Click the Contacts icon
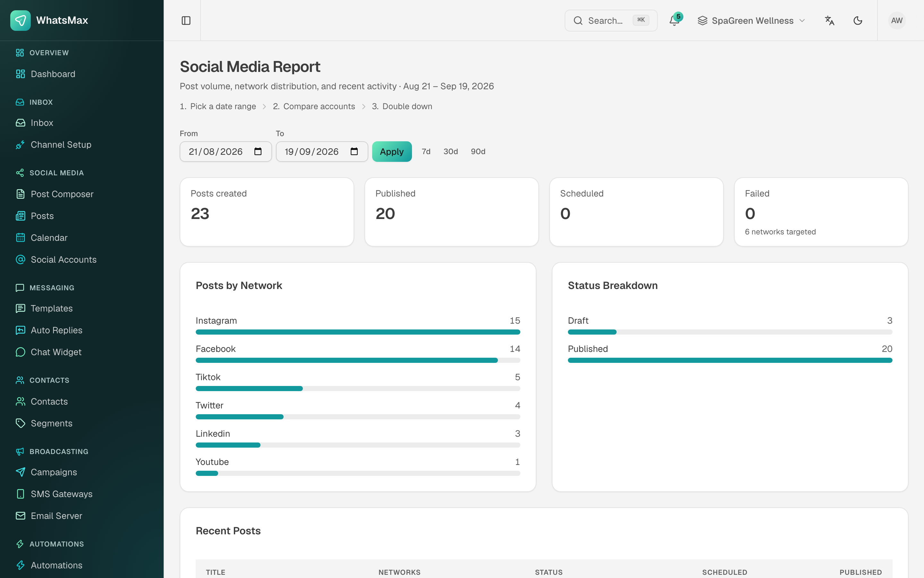Image resolution: width=924 pixels, height=578 pixels. pos(21,401)
